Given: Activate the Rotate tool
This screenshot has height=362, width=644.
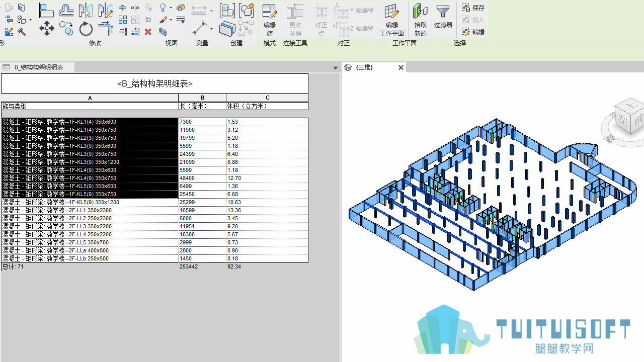Looking at the screenshot, I should (x=86, y=29).
